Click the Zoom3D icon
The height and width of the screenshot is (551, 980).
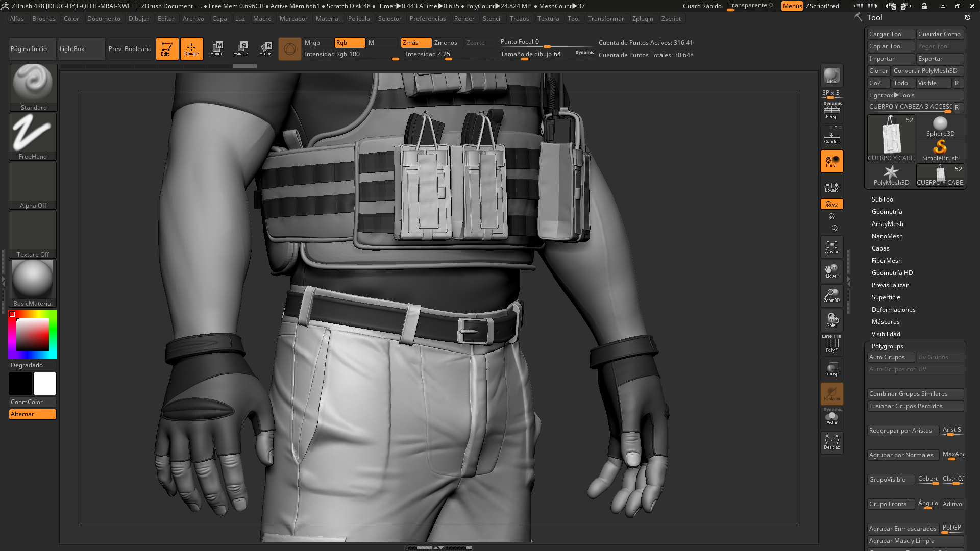[831, 295]
